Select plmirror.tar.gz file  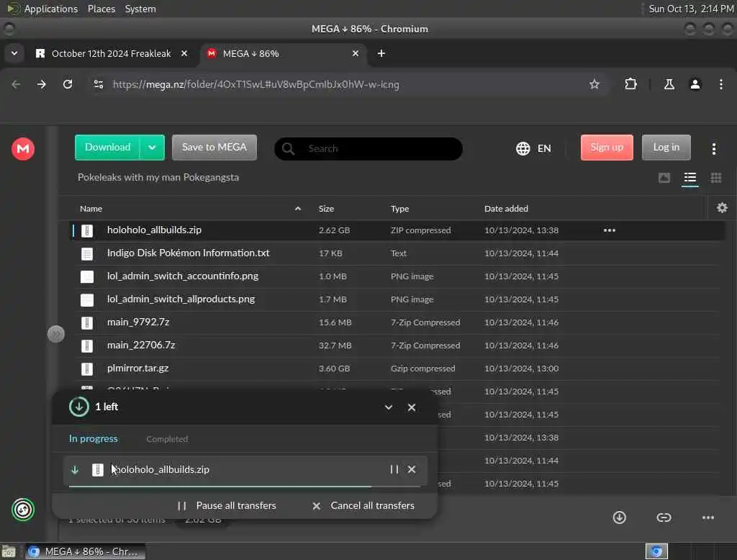[397, 368]
